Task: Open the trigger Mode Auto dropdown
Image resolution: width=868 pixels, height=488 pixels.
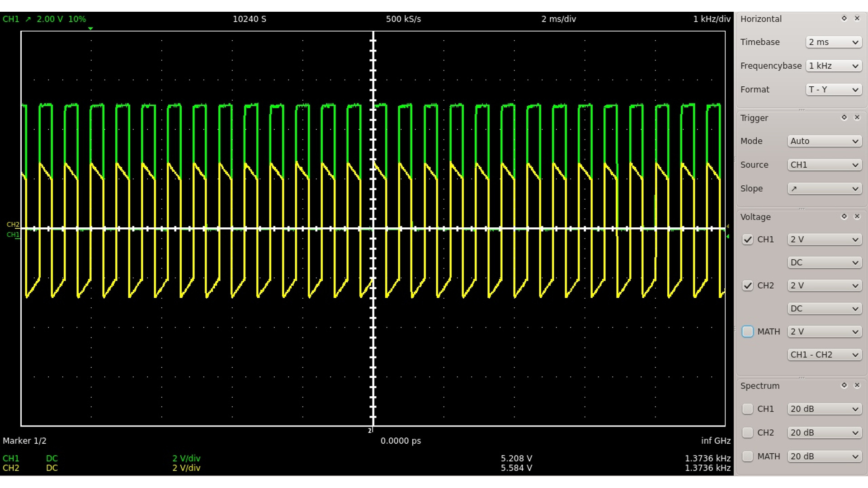Action: click(824, 141)
